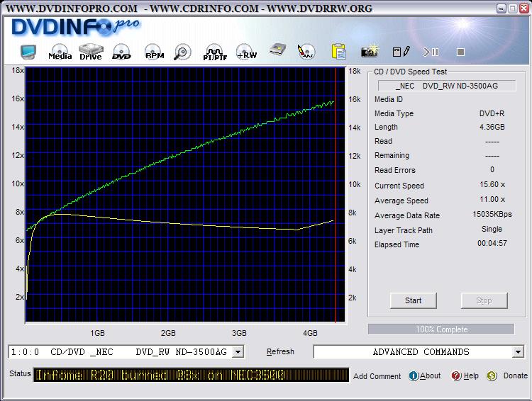Open the DVD disc info icon
The height and width of the screenshot is (401, 532).
(121, 52)
